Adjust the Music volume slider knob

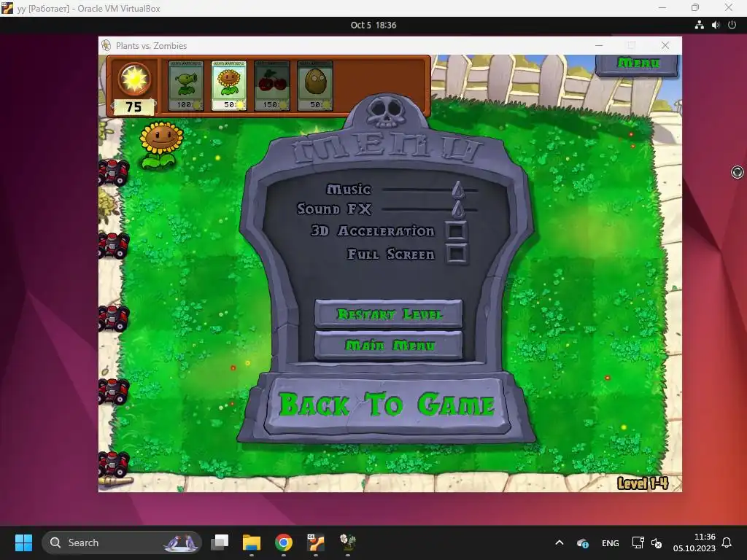(458, 190)
